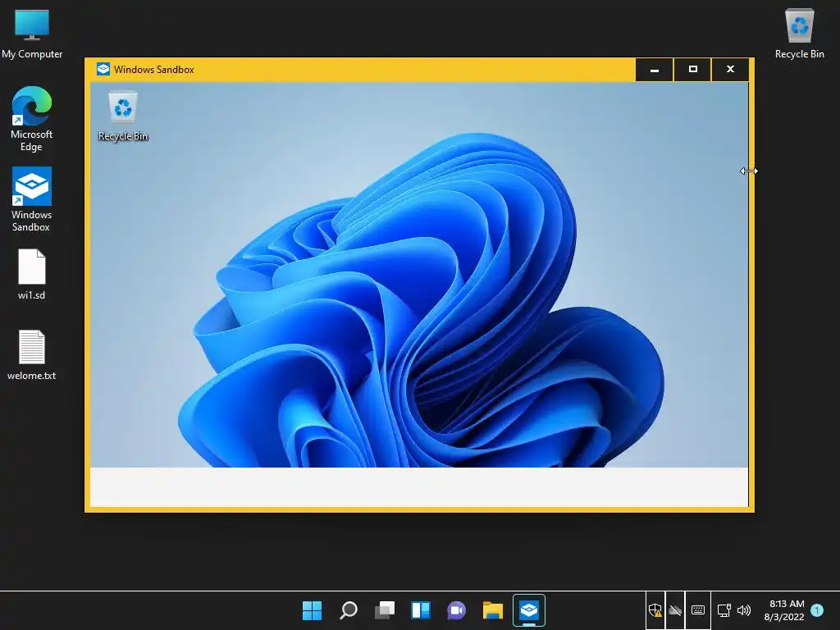This screenshot has width=840, height=630.
Task: Open the touch keyboard tray icon
Action: click(697, 610)
